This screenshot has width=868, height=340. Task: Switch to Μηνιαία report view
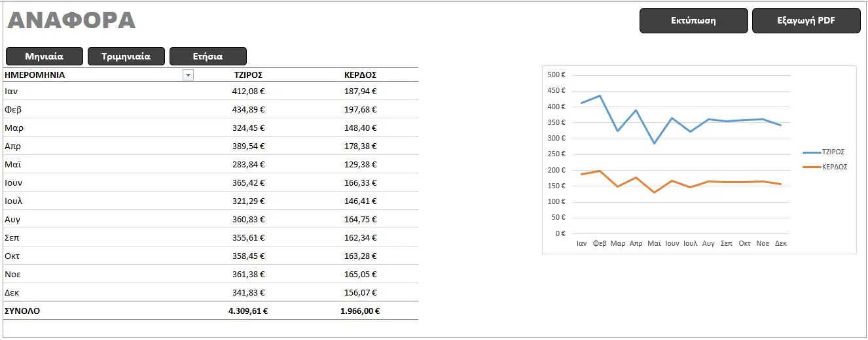click(44, 56)
